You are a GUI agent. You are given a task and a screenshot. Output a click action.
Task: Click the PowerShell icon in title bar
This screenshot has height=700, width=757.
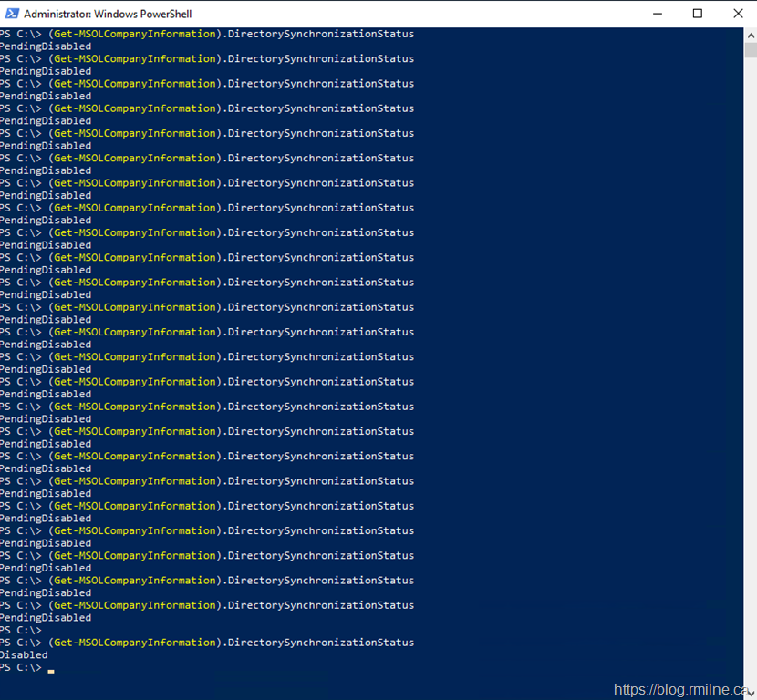tap(11, 14)
